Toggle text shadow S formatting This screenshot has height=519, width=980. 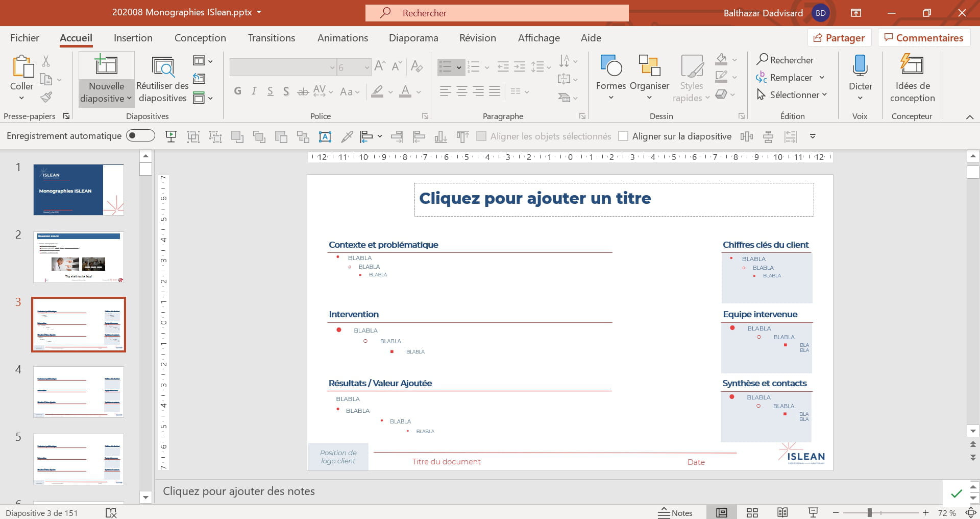tap(286, 91)
